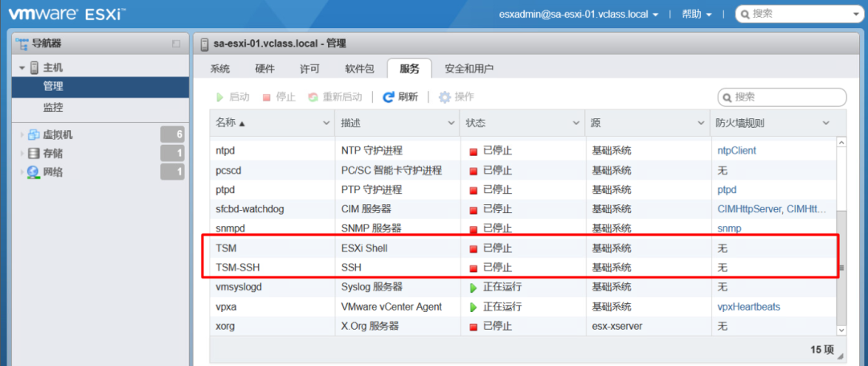The width and height of the screenshot is (868, 366).
Task: Click the blue Refresh arrow icon
Action: [x=389, y=97]
